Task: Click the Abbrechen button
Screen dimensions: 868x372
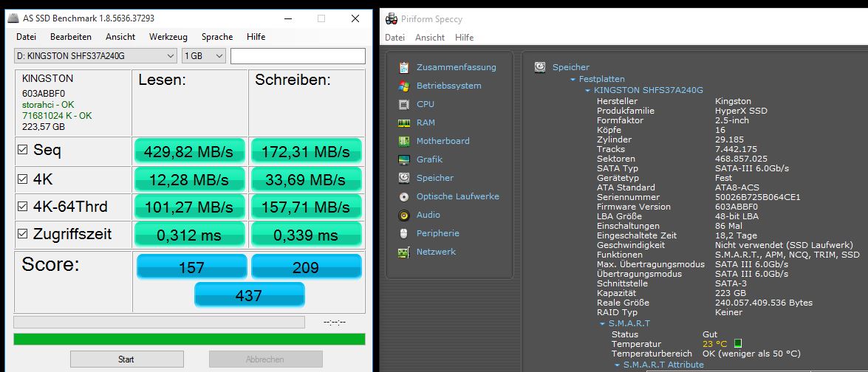Action: pos(265,359)
